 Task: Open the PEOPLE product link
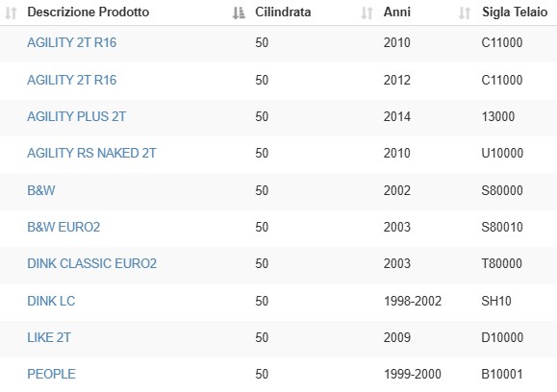pos(52,374)
